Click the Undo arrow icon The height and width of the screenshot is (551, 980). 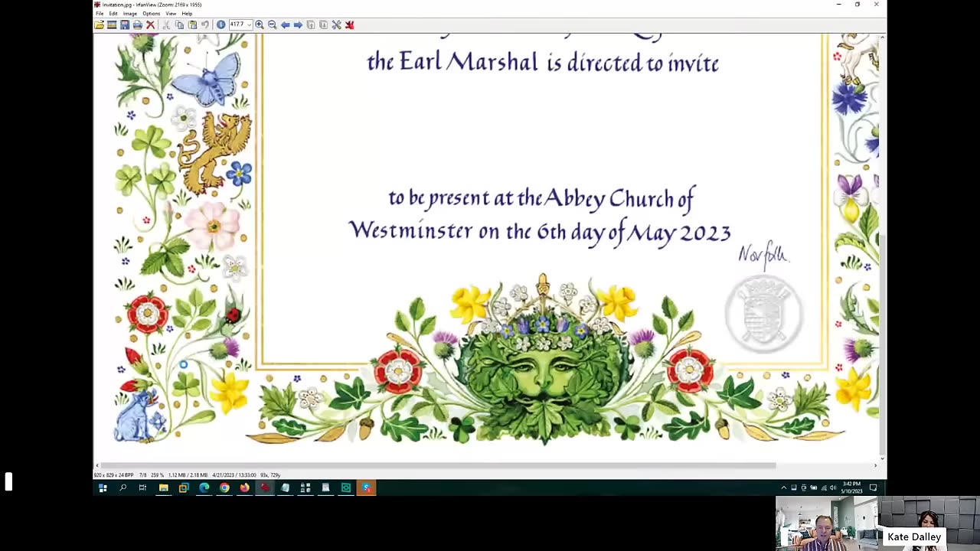[x=205, y=24]
